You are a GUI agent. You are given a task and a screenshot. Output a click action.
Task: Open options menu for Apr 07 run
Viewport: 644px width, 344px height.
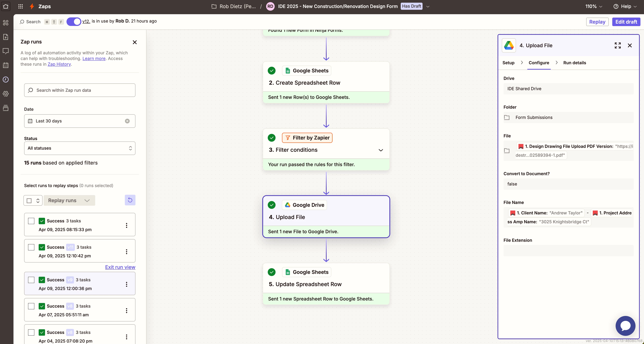click(126, 310)
